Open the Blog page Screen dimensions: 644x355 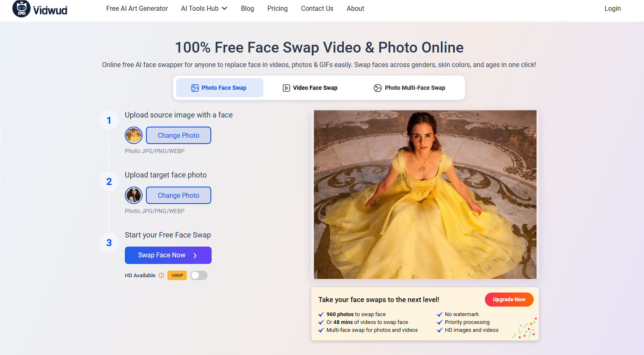point(247,8)
